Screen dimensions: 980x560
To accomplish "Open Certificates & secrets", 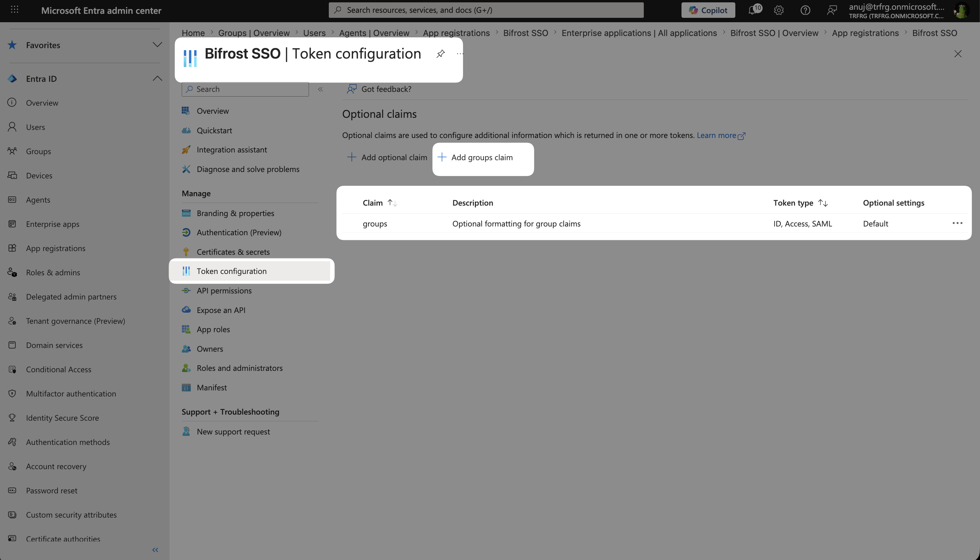I will [233, 252].
